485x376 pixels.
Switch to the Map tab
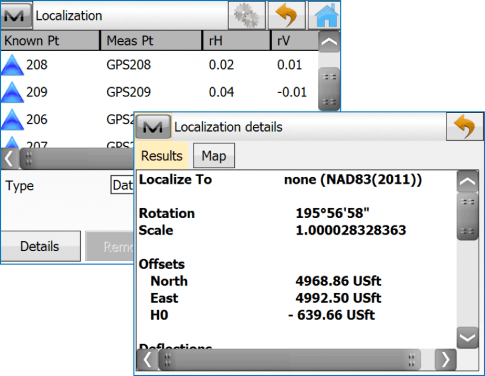pyautogui.click(x=214, y=156)
